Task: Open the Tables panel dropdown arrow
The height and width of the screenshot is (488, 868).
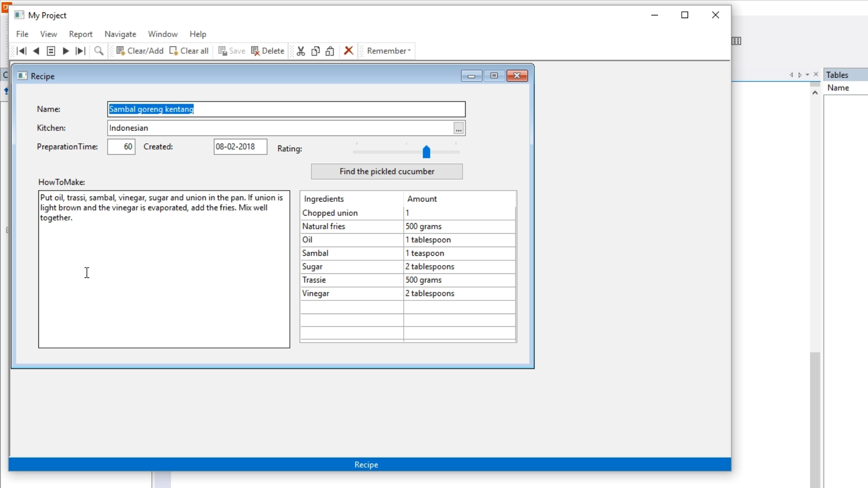Action: [x=807, y=75]
